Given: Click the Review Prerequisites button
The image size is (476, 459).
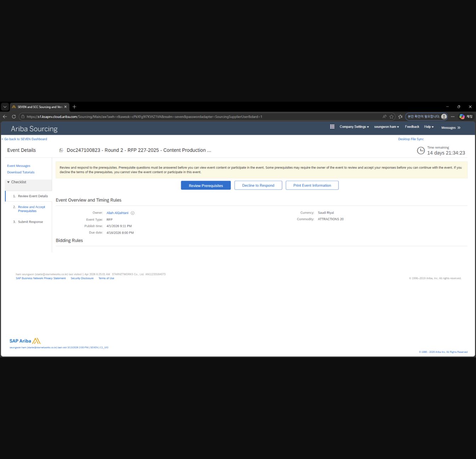Looking at the screenshot, I should tap(206, 186).
